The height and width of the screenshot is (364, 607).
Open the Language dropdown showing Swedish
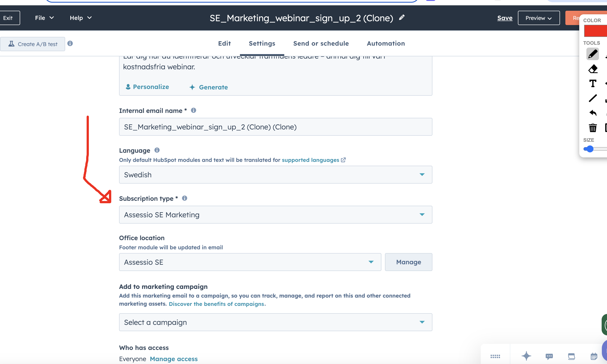coord(276,175)
